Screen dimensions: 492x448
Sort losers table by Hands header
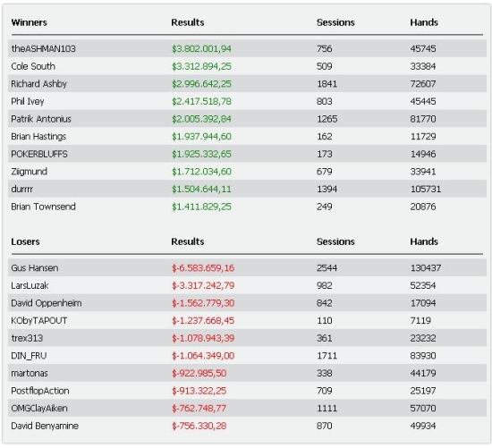pos(424,241)
